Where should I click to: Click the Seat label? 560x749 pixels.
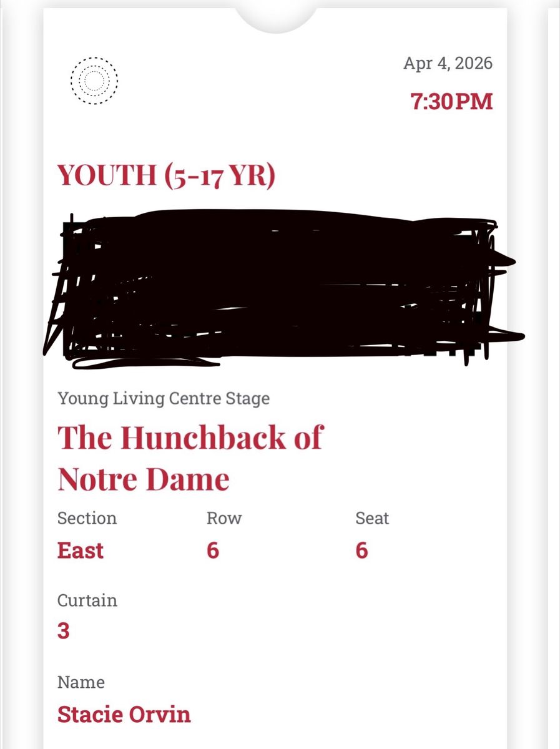pos(372,518)
